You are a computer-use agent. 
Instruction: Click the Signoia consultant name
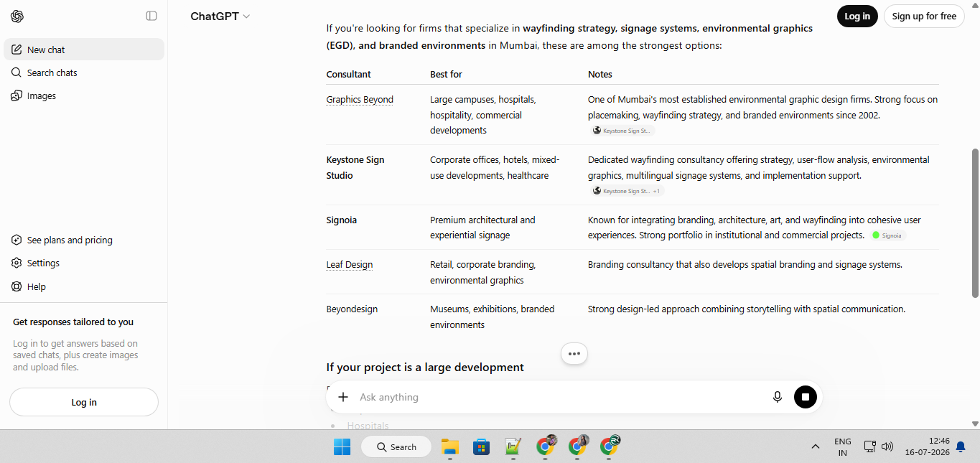342,220
